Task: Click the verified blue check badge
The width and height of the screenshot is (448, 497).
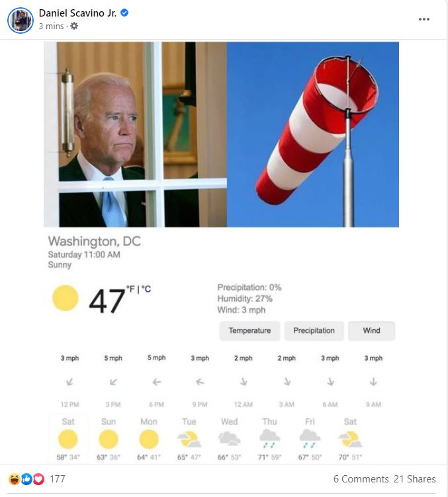Action: 124,13
